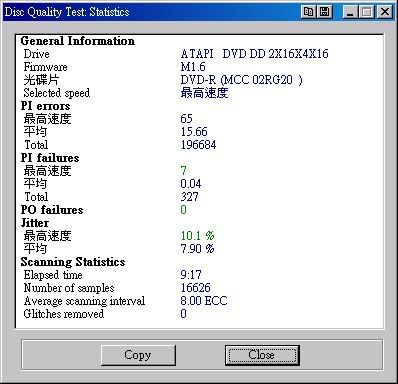This screenshot has height=384, width=398.
Task: Select the 'Jitter' heading
Action: pos(35,223)
